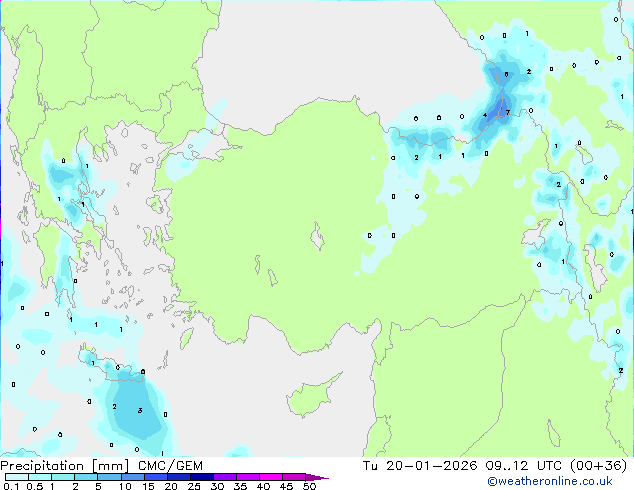Click the 25–30 mm navy legend swatch
Image resolution: width=634 pixels, height=490 pixels.
click(x=201, y=477)
